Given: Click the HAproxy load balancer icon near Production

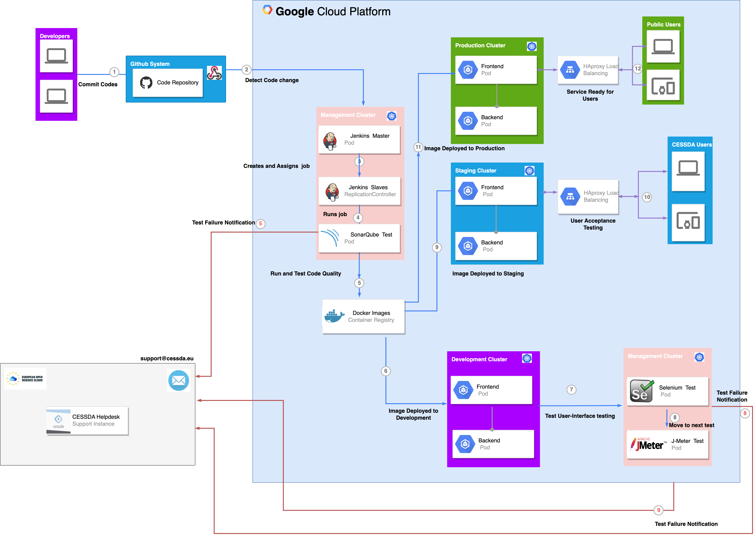Looking at the screenshot, I should tap(570, 70).
